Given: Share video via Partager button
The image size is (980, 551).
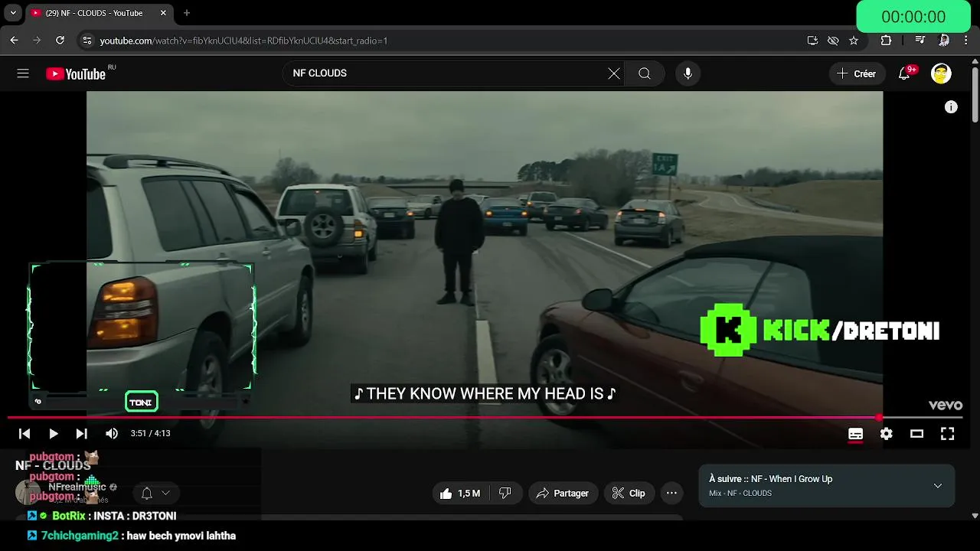Looking at the screenshot, I should (x=563, y=494).
